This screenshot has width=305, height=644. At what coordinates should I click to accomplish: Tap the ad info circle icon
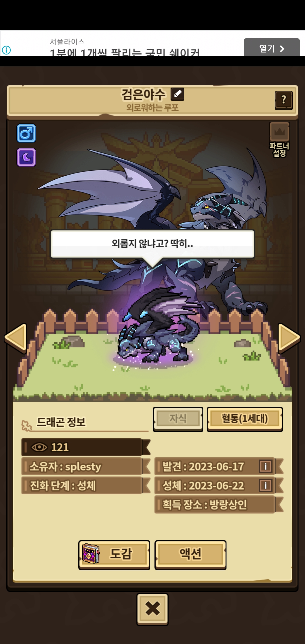click(x=6, y=50)
